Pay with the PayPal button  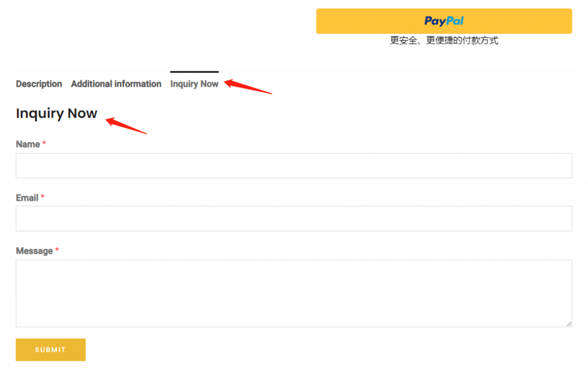pos(444,21)
